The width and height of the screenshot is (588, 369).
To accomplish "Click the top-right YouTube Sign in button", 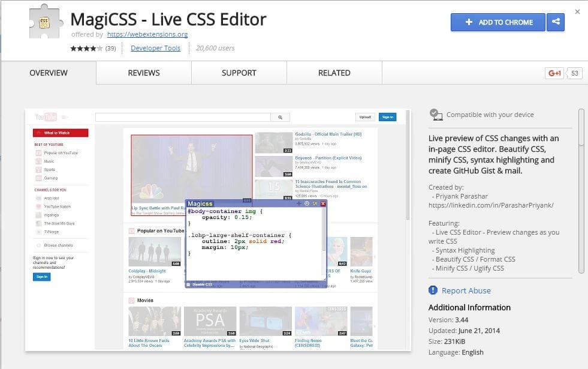I will coord(387,117).
